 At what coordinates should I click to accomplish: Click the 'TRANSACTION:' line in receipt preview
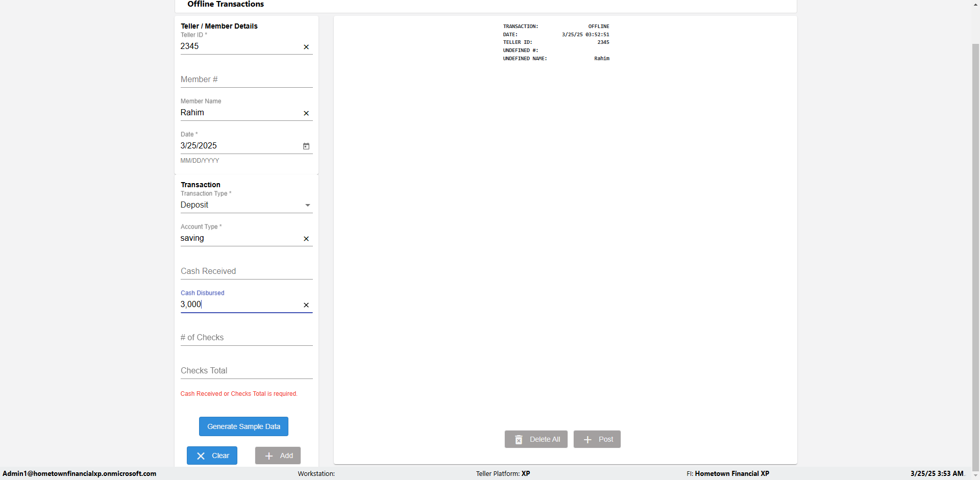coord(556,27)
